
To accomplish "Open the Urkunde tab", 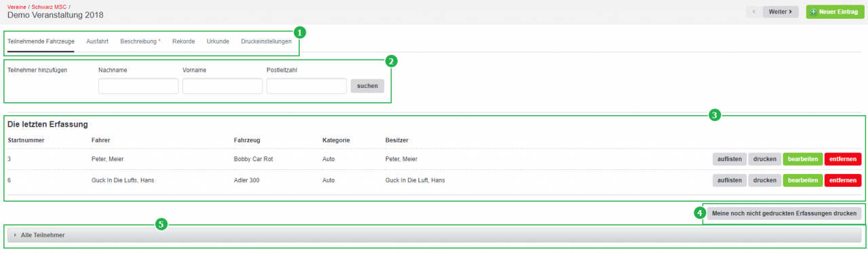I will click(x=218, y=41).
